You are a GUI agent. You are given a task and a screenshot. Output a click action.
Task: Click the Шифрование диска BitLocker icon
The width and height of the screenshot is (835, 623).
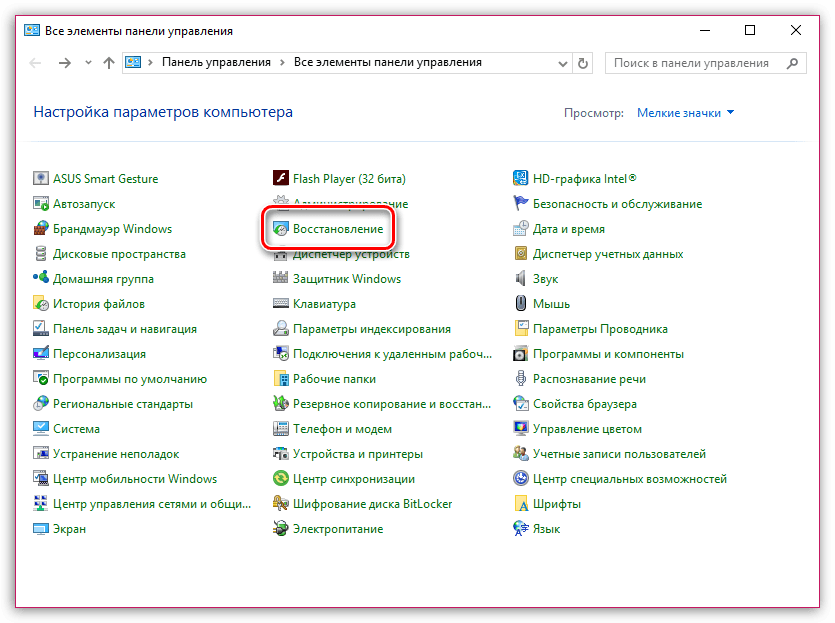tap(281, 504)
